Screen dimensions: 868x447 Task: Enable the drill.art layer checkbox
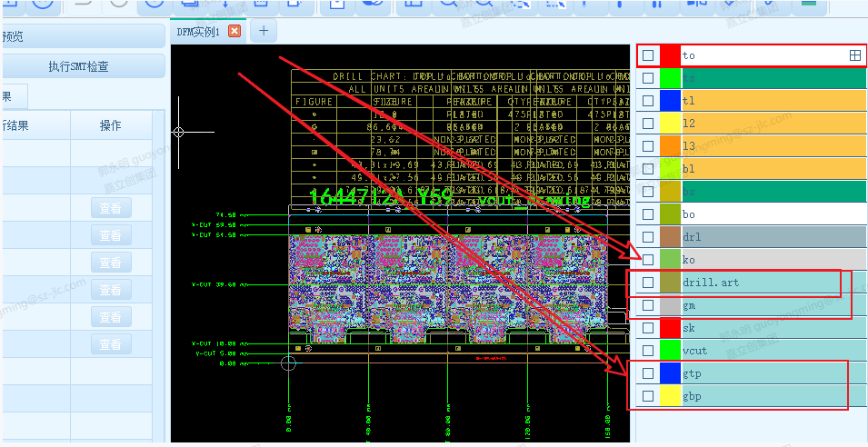click(x=648, y=283)
